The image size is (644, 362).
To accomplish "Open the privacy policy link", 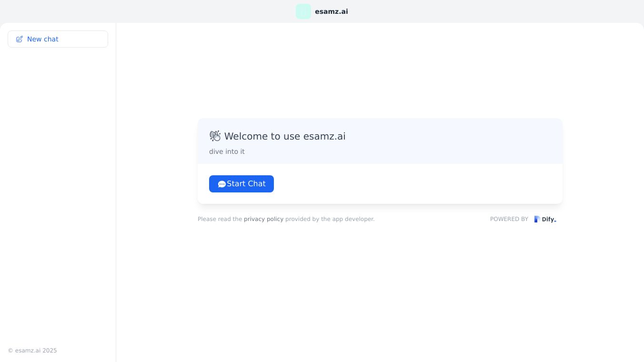I will point(263,219).
